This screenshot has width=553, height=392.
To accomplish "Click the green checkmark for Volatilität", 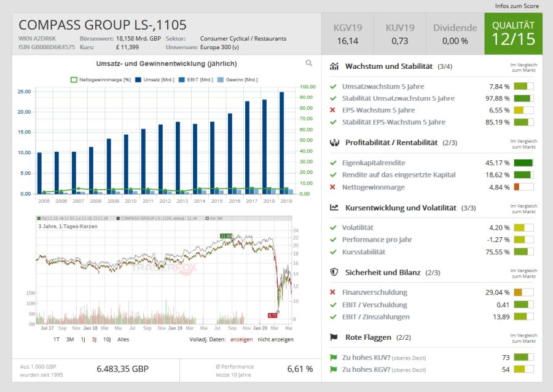I will tap(333, 228).
